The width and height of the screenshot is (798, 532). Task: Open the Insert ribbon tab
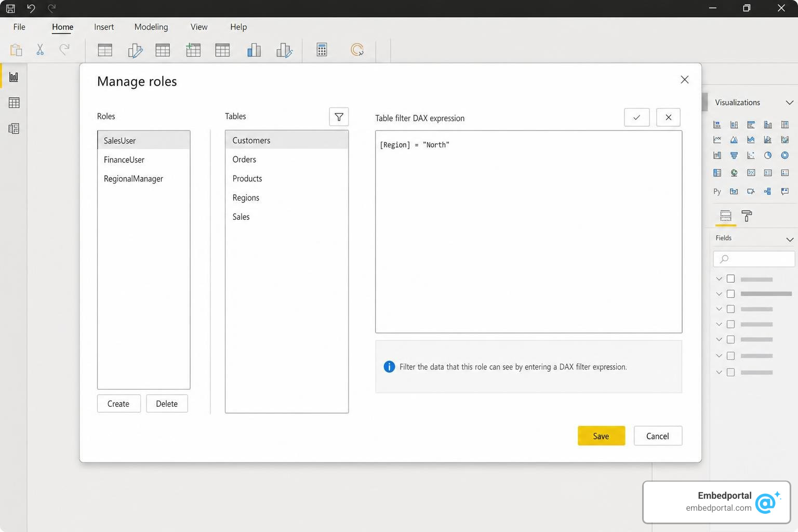coord(104,27)
